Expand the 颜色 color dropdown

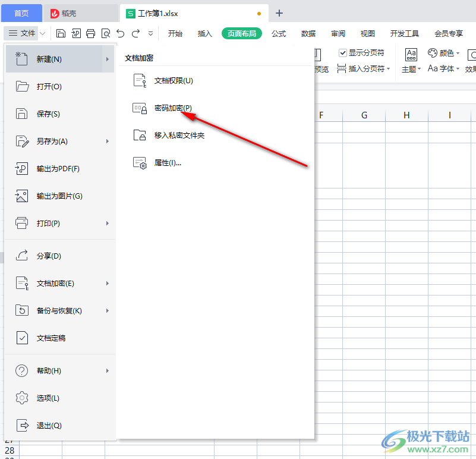(x=444, y=53)
